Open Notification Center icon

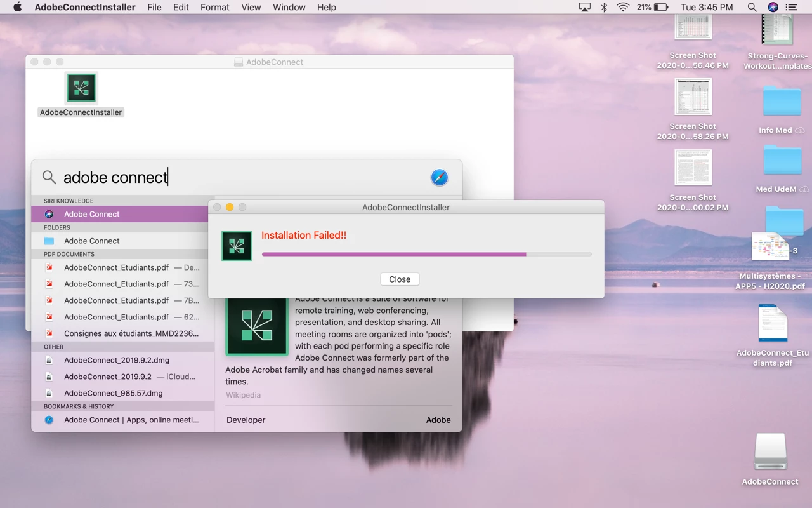(792, 7)
